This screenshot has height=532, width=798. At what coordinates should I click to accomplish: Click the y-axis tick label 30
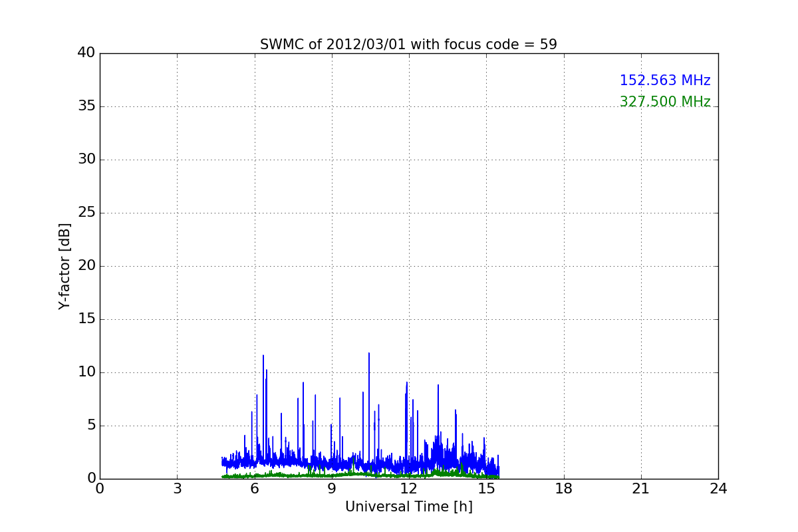[x=86, y=160]
